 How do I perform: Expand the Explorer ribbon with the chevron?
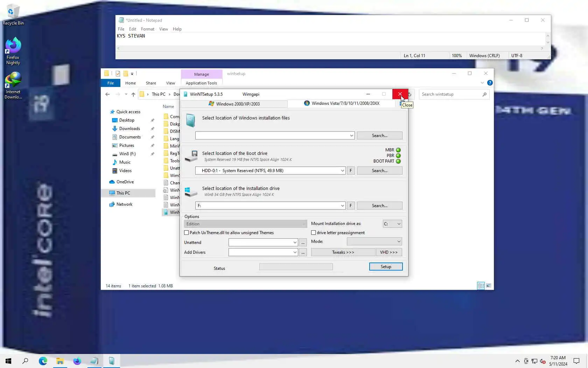482,83
